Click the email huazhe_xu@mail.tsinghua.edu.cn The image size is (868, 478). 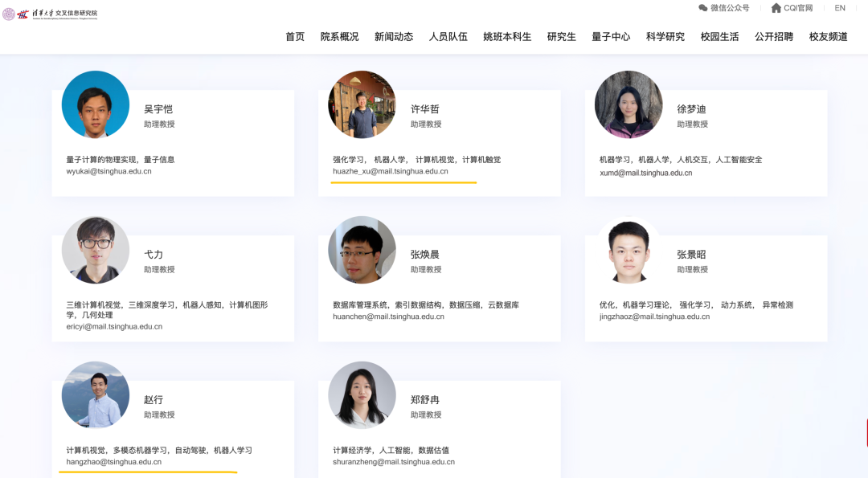coord(390,171)
